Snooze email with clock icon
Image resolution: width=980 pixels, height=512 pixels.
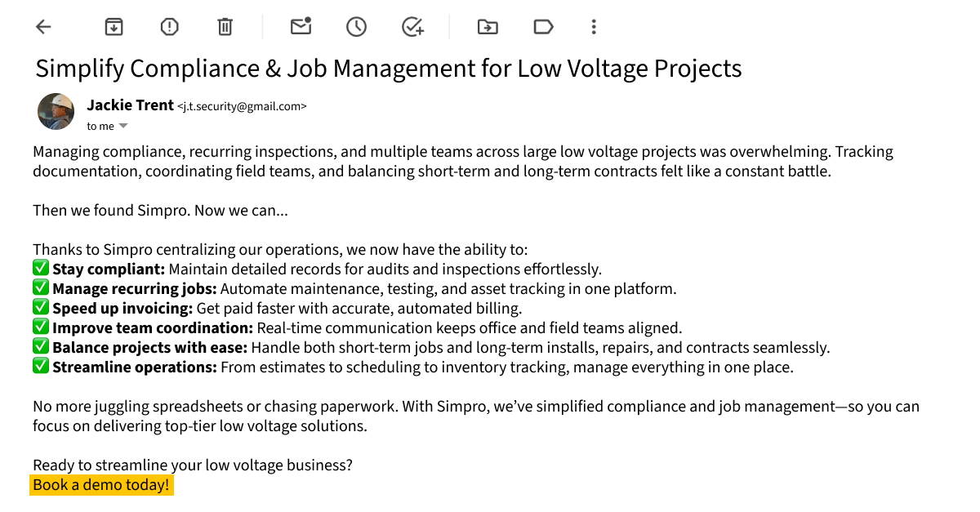tap(356, 27)
